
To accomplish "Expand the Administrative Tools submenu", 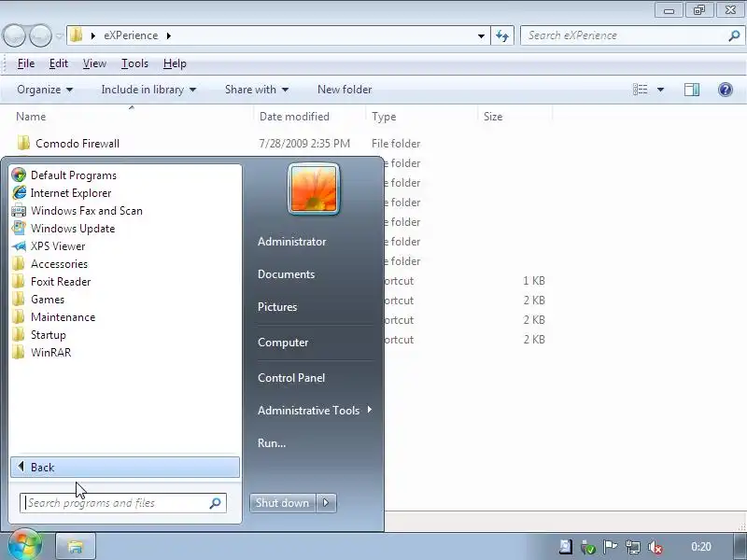I will 315,410.
